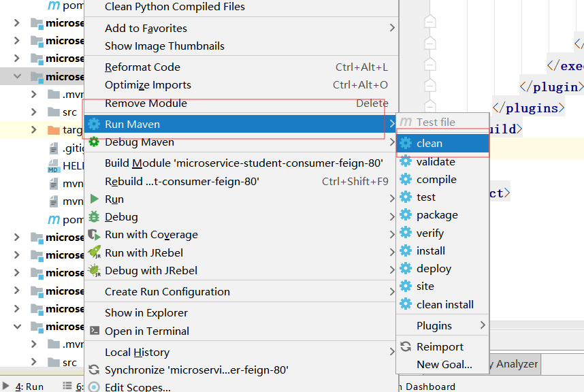This screenshot has height=392, width=584.
Task: Choose Remove Module menu entry
Action: coord(241,103)
